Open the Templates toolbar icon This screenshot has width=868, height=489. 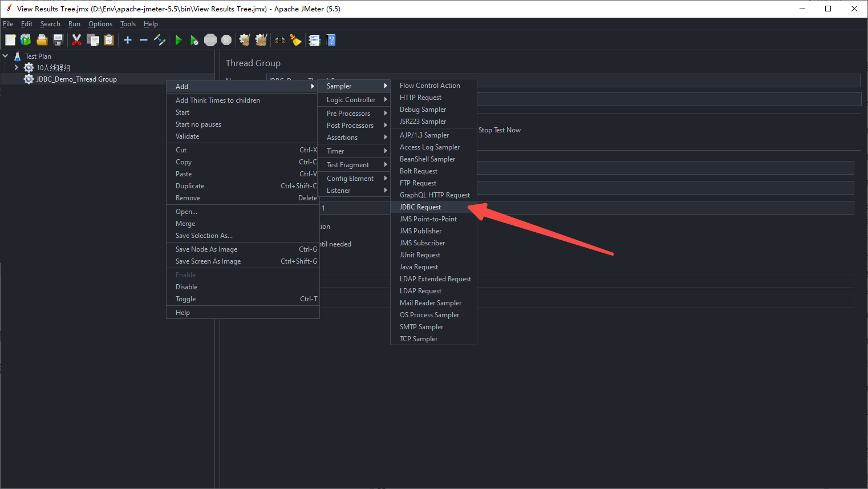click(26, 40)
